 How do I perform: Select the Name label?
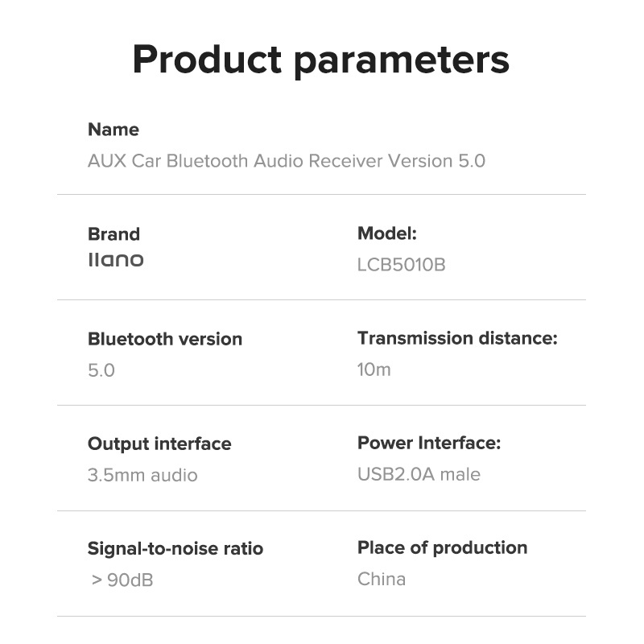click(113, 130)
